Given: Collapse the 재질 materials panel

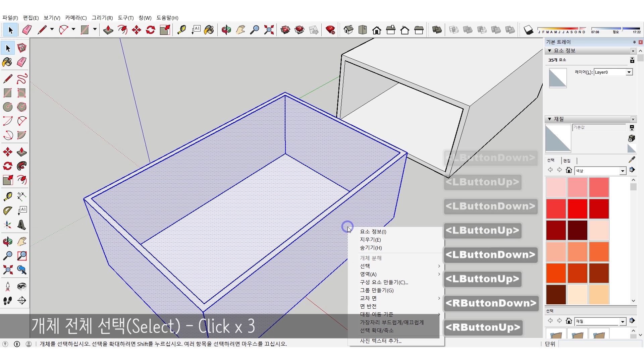Looking at the screenshot, I should point(550,119).
